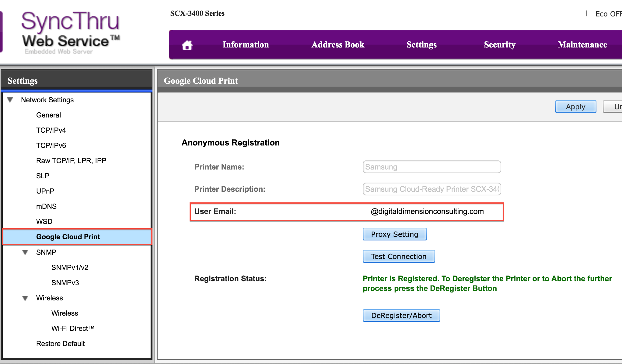The height and width of the screenshot is (364, 622).
Task: Toggle the Eco OFF indicator
Action: point(608,14)
